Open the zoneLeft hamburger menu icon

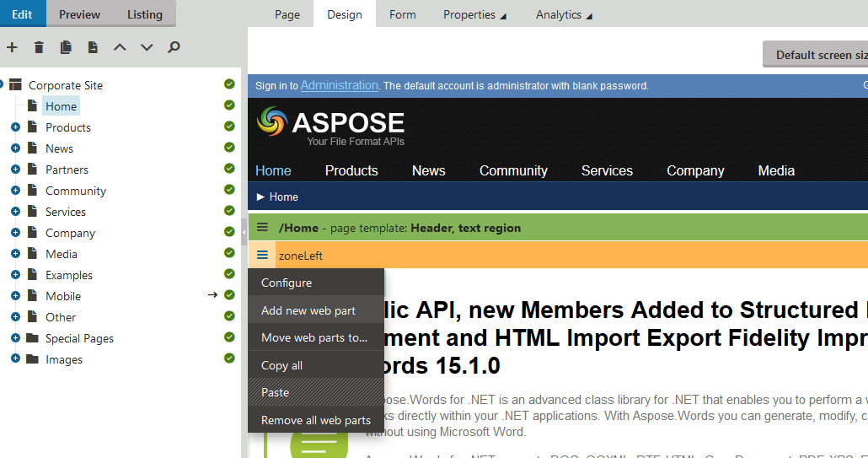262,256
